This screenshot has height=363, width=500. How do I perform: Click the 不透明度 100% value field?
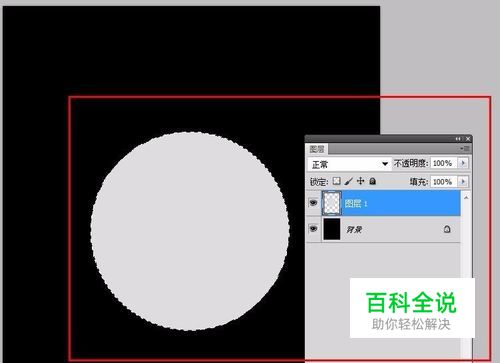click(x=444, y=163)
